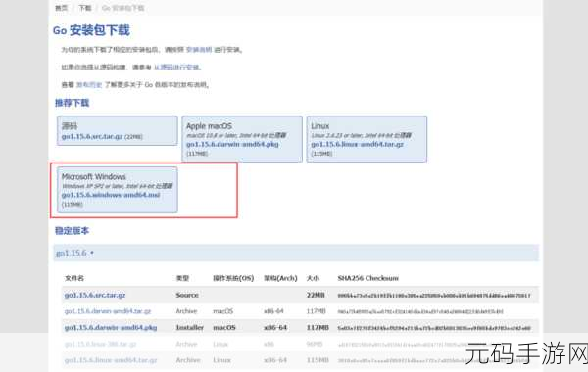Click the SHA256 Checksum column header
Viewport: 588px width, 372px height.
368,278
